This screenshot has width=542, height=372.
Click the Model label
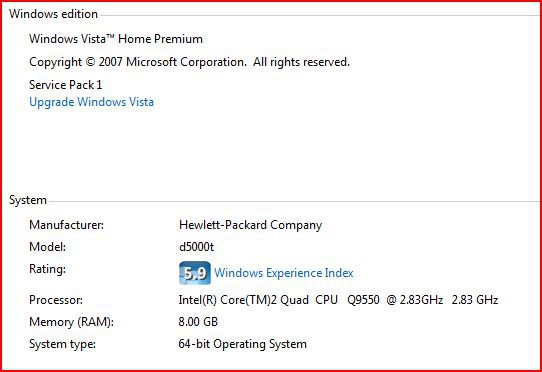(47, 247)
